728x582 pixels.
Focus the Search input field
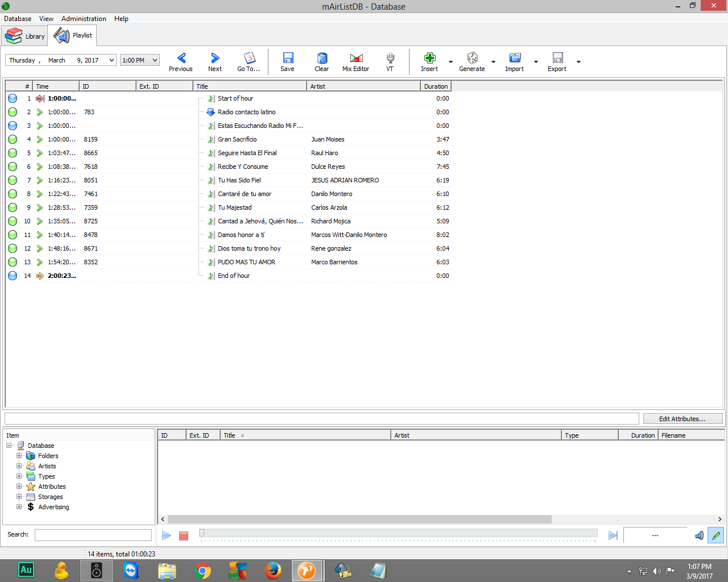(x=93, y=535)
